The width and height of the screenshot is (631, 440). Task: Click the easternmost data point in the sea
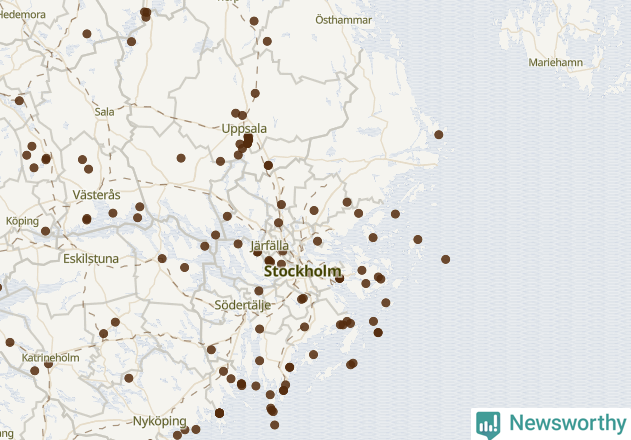pos(445,259)
